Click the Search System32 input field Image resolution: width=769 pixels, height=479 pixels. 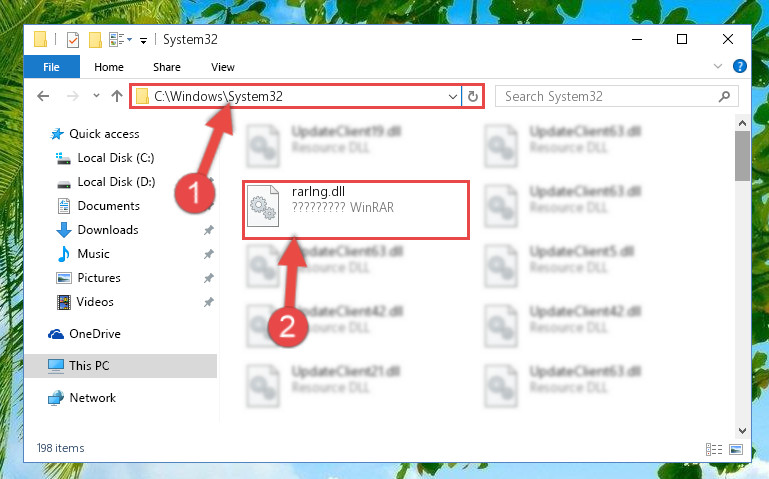[x=606, y=97]
